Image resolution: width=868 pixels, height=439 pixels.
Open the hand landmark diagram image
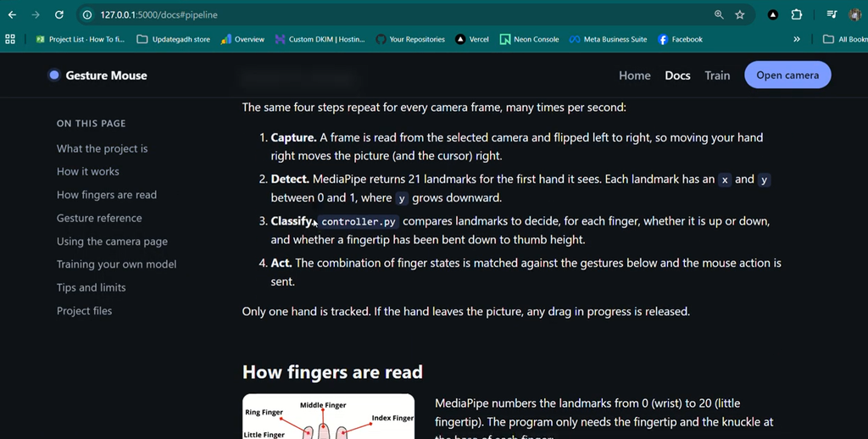[x=328, y=416]
